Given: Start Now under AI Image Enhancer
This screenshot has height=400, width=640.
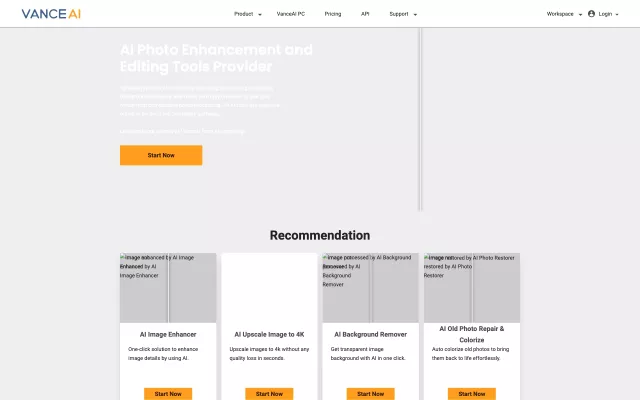Looking at the screenshot, I should click(x=168, y=394).
